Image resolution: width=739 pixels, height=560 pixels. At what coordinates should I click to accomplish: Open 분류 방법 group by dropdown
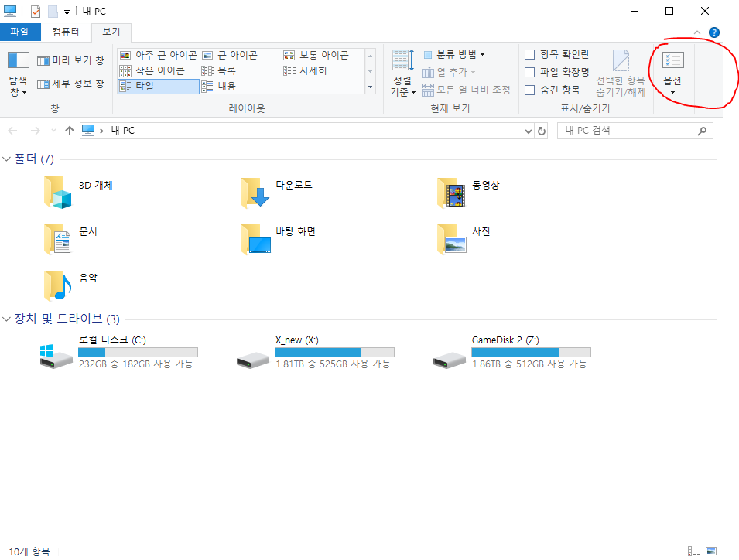pos(453,55)
